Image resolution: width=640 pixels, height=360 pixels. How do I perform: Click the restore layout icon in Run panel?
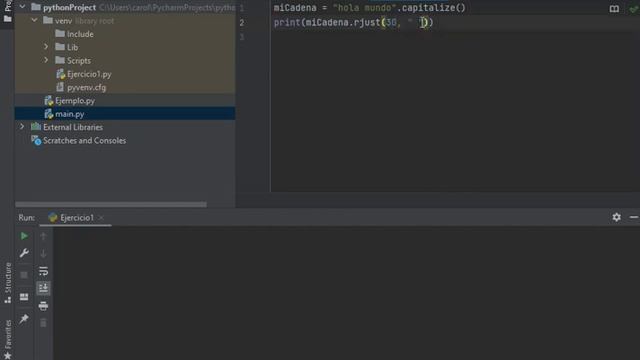click(24, 297)
